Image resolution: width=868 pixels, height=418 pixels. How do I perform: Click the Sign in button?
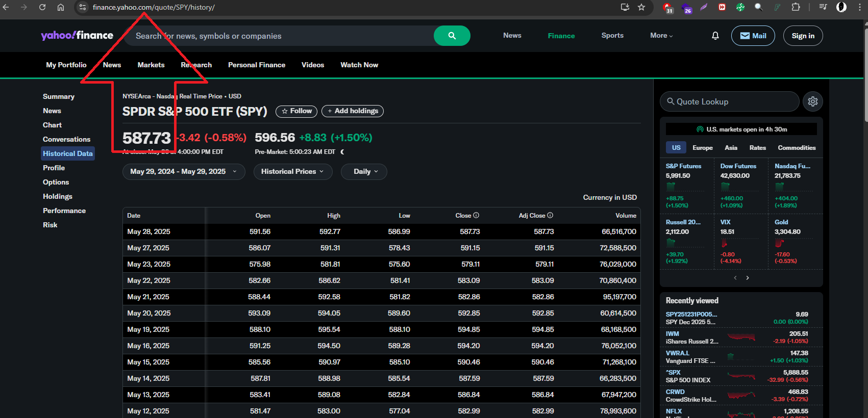pos(803,36)
